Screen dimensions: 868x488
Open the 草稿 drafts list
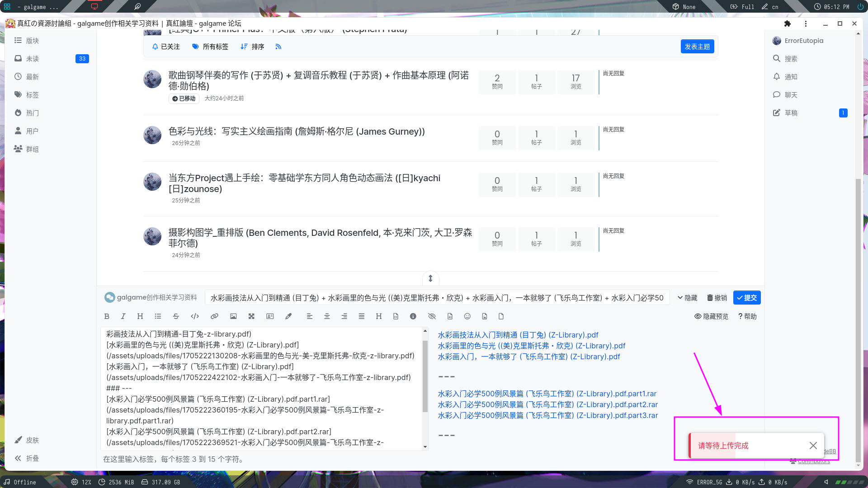[x=786, y=113]
